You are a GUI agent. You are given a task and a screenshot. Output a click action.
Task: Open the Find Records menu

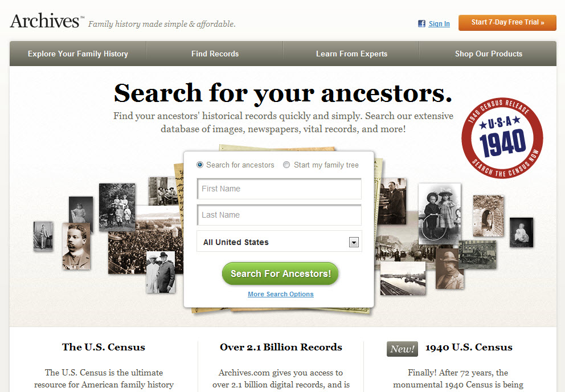click(x=215, y=54)
